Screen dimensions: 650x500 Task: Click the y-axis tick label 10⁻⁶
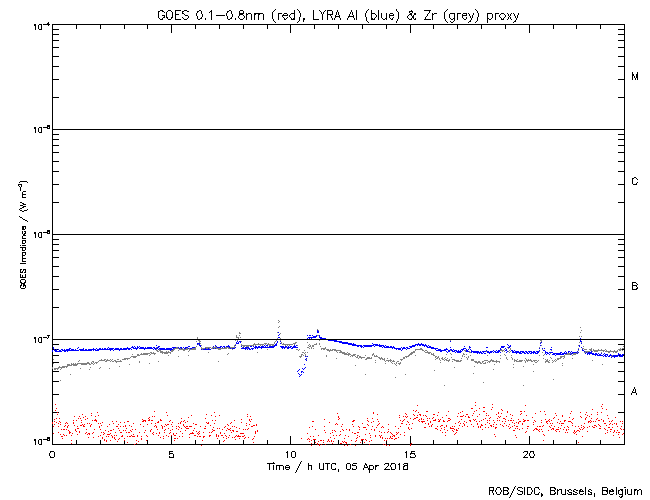(x=42, y=234)
